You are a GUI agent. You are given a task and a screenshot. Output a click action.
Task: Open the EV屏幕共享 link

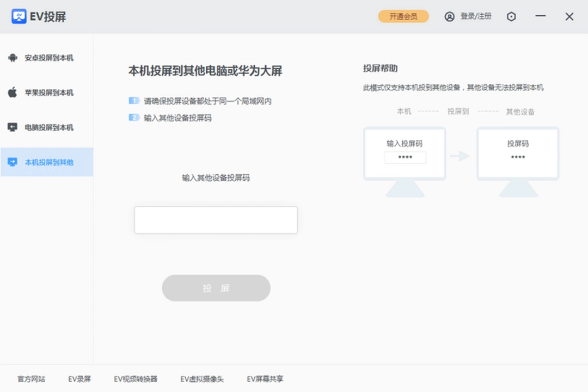pos(265,379)
